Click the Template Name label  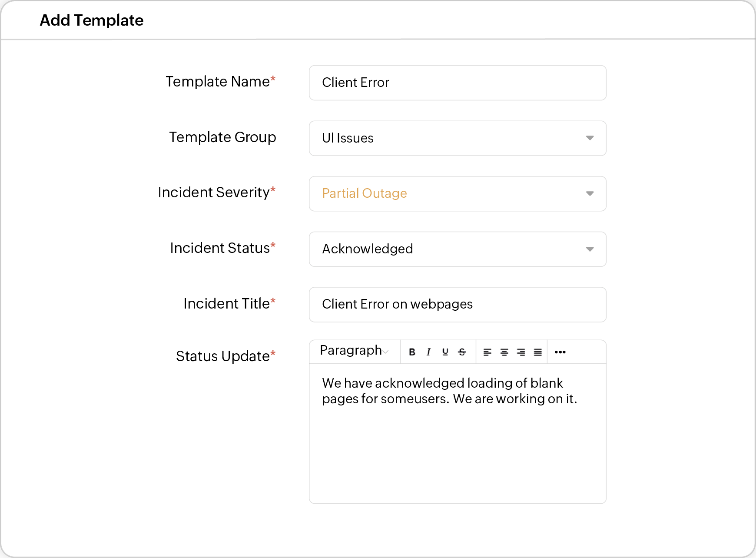point(218,82)
